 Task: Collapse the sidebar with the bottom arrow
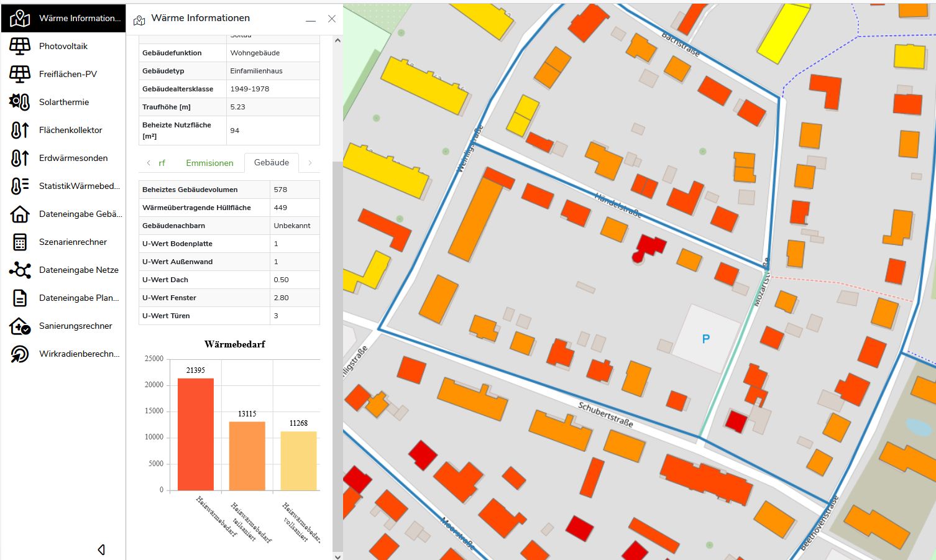(x=101, y=549)
